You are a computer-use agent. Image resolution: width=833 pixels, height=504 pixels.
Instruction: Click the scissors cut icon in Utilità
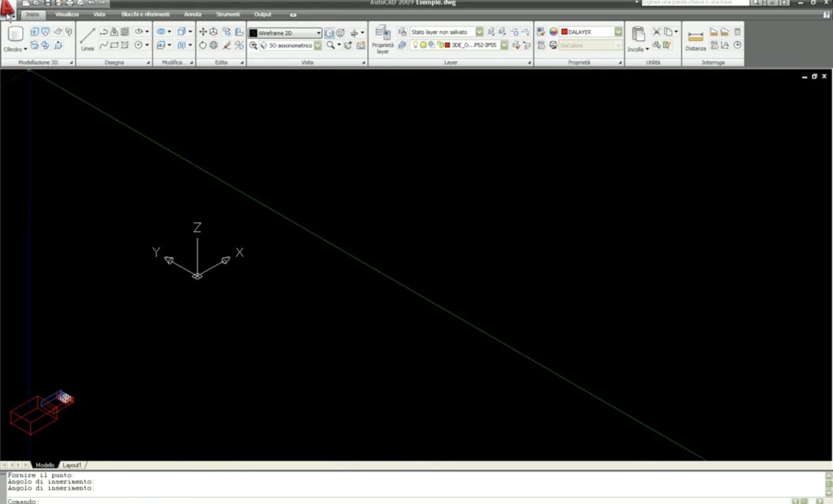[x=656, y=32]
